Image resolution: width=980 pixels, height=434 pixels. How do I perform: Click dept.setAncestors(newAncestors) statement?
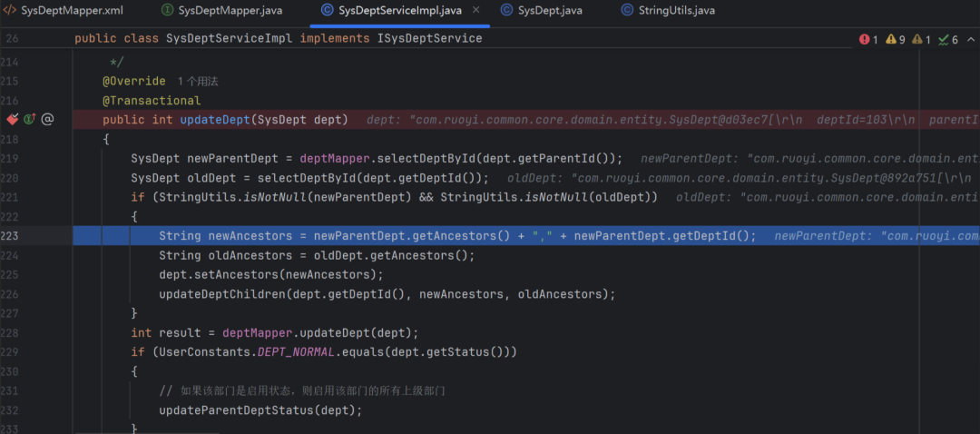coord(271,274)
